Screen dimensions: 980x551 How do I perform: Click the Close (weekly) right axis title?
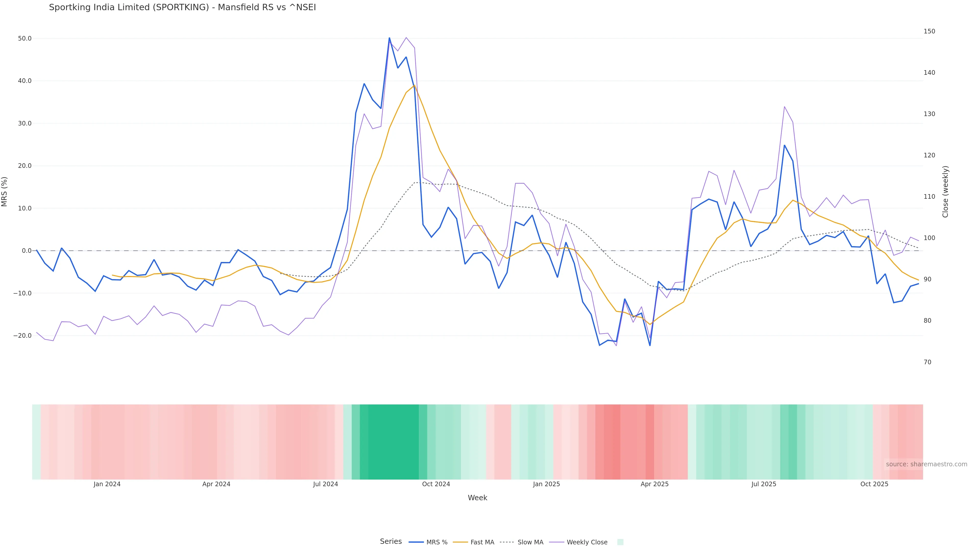pos(945,192)
